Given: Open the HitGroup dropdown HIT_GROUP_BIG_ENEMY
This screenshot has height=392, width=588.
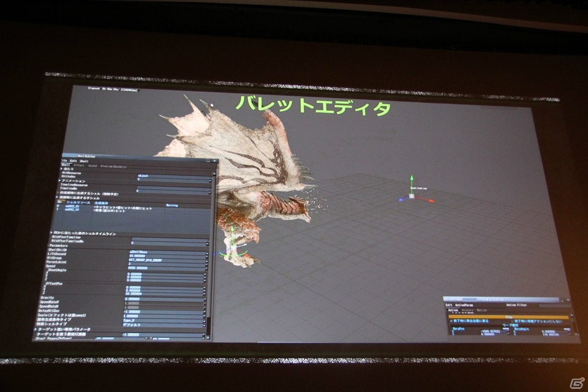Looking at the screenshot, I should [168, 260].
